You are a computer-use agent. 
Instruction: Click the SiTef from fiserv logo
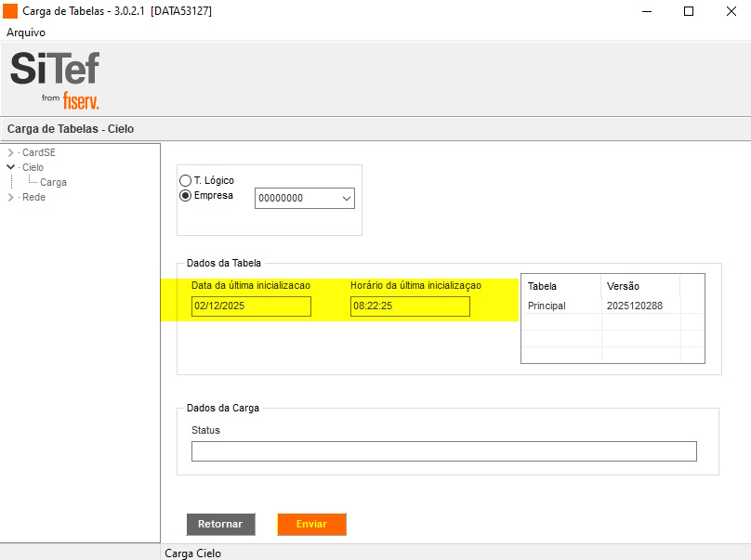[x=55, y=81]
